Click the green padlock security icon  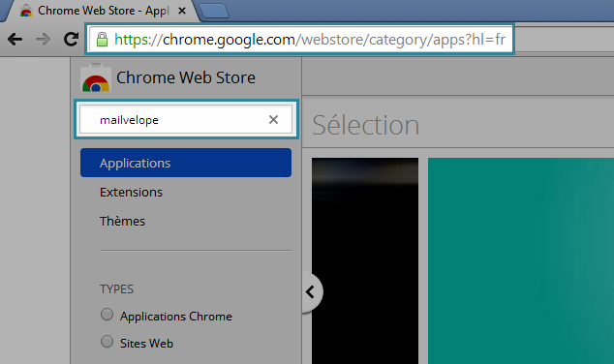pyautogui.click(x=102, y=39)
